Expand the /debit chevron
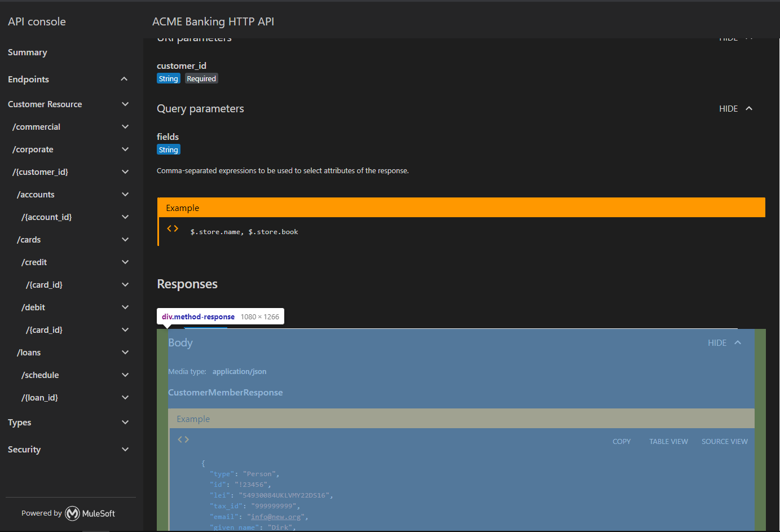780x532 pixels. (125, 307)
